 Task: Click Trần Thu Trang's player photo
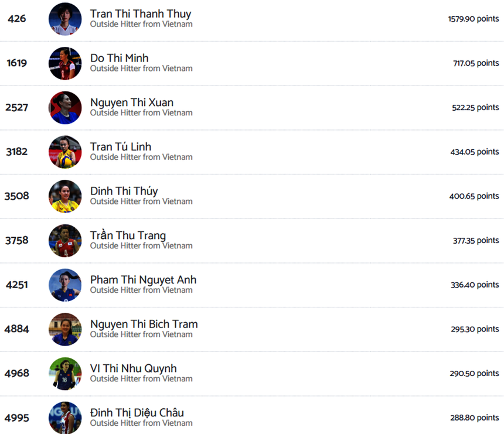point(65,241)
